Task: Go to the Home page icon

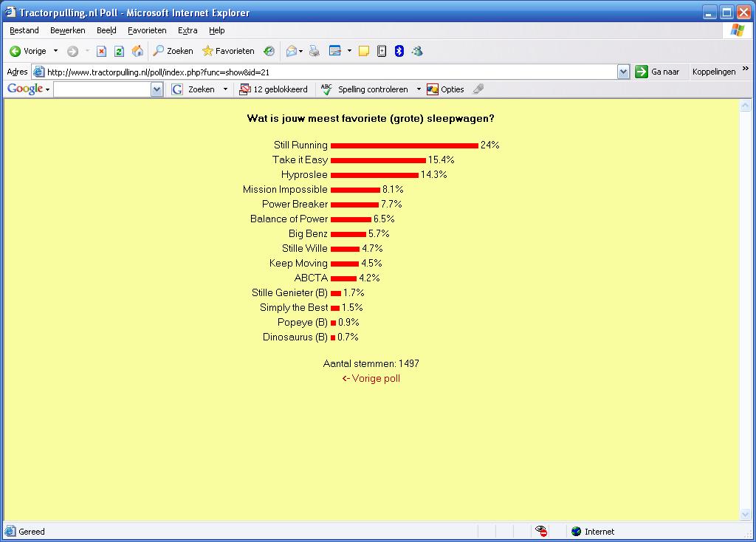Action: click(137, 51)
